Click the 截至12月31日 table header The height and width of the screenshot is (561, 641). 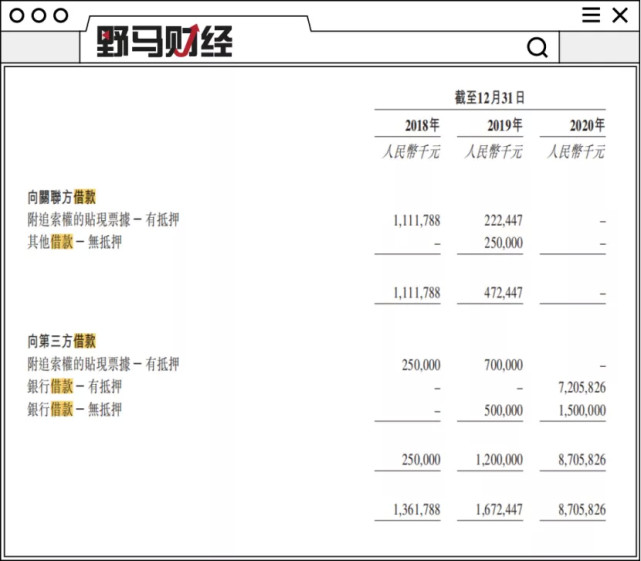(x=490, y=98)
